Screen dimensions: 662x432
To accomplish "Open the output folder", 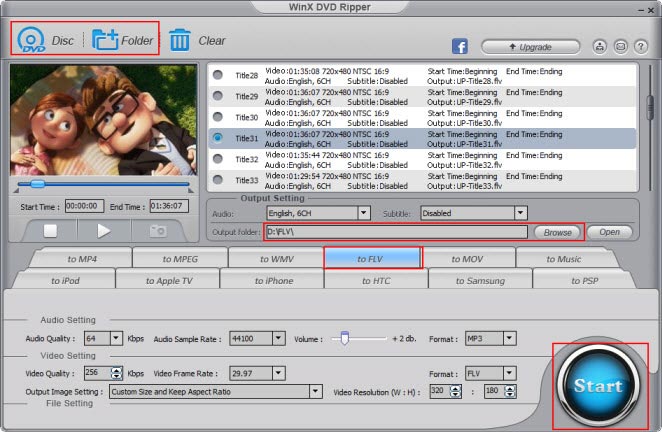I will pyautogui.click(x=610, y=232).
